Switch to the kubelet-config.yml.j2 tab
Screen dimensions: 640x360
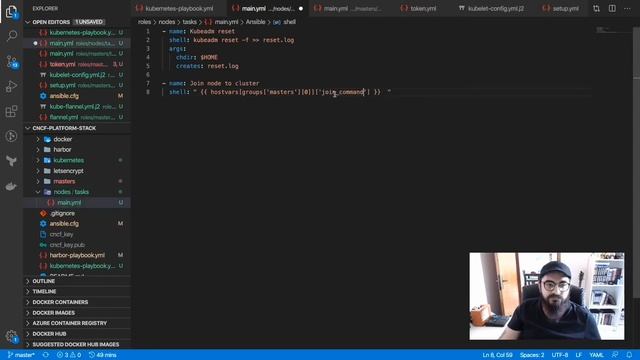(491, 8)
